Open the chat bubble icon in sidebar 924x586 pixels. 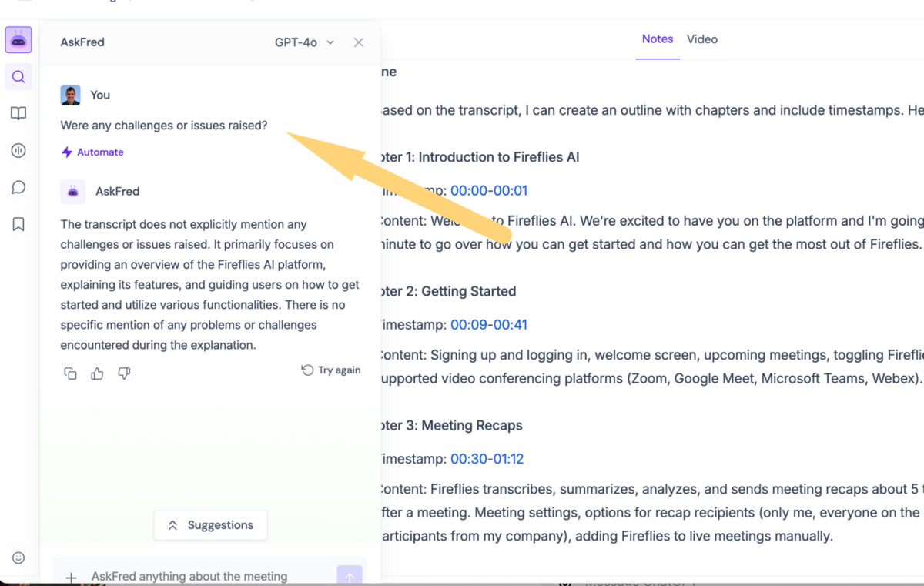tap(18, 188)
